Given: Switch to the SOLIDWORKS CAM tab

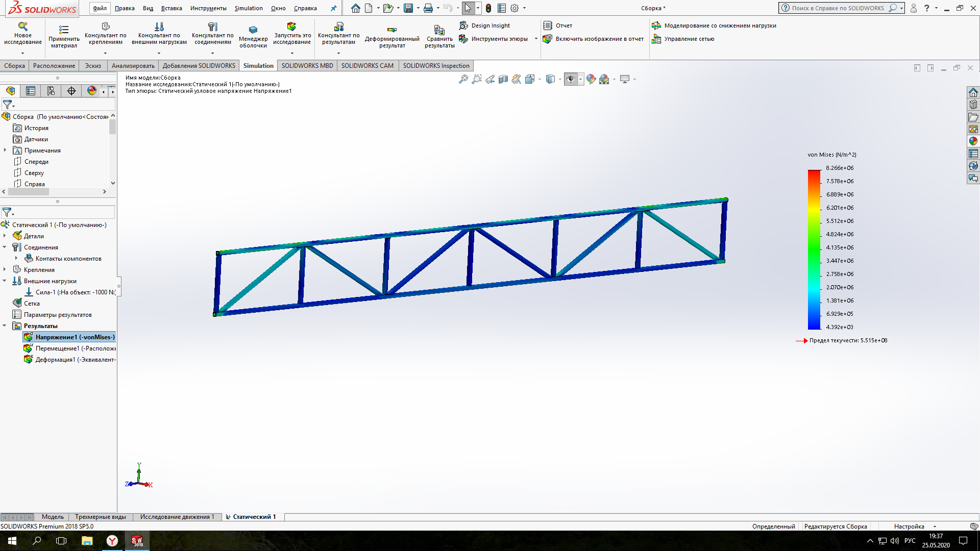Looking at the screenshot, I should [x=367, y=66].
